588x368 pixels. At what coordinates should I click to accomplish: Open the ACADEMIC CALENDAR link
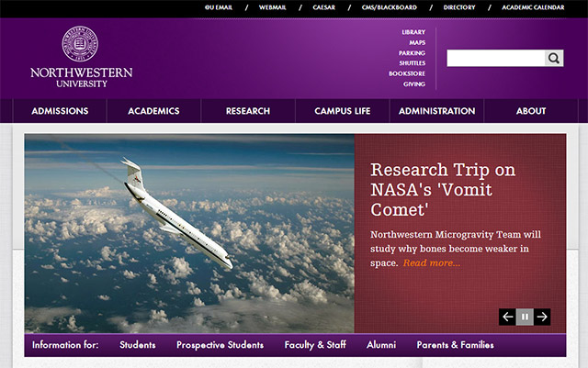(x=533, y=7)
